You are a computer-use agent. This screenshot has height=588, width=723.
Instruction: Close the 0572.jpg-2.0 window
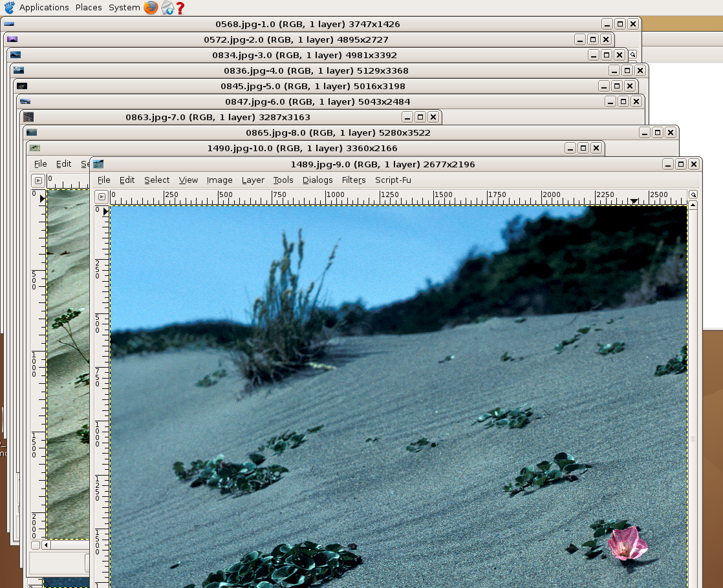pyautogui.click(x=607, y=39)
